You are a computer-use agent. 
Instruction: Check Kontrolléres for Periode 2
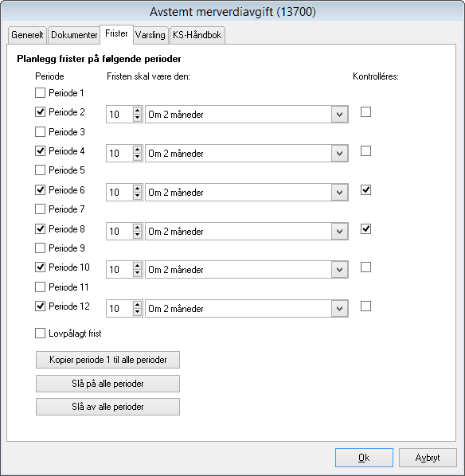tap(365, 112)
